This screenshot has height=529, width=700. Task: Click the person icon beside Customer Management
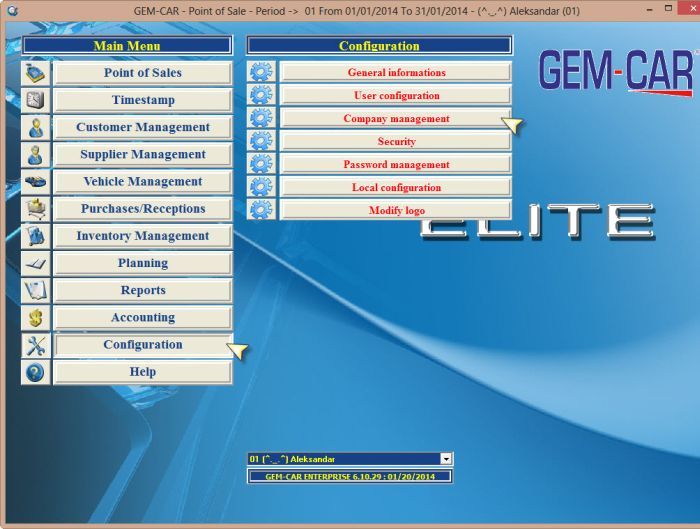coord(35,127)
